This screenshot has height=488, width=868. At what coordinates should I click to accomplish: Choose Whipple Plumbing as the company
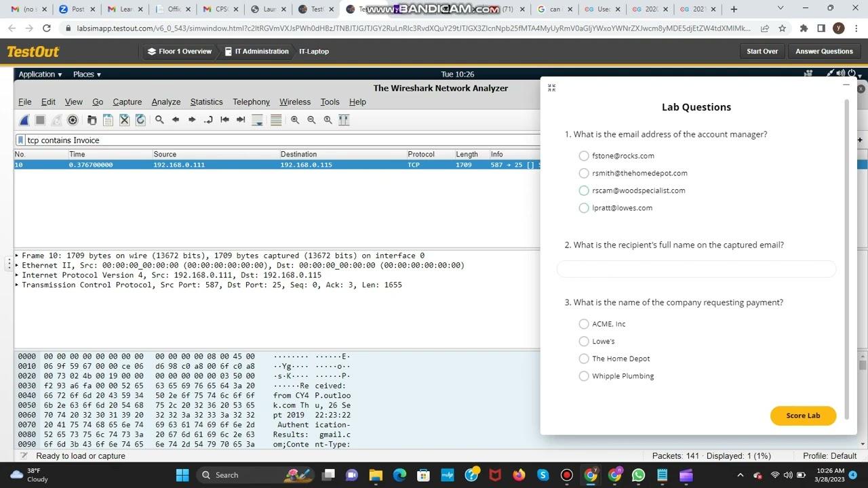coord(584,376)
